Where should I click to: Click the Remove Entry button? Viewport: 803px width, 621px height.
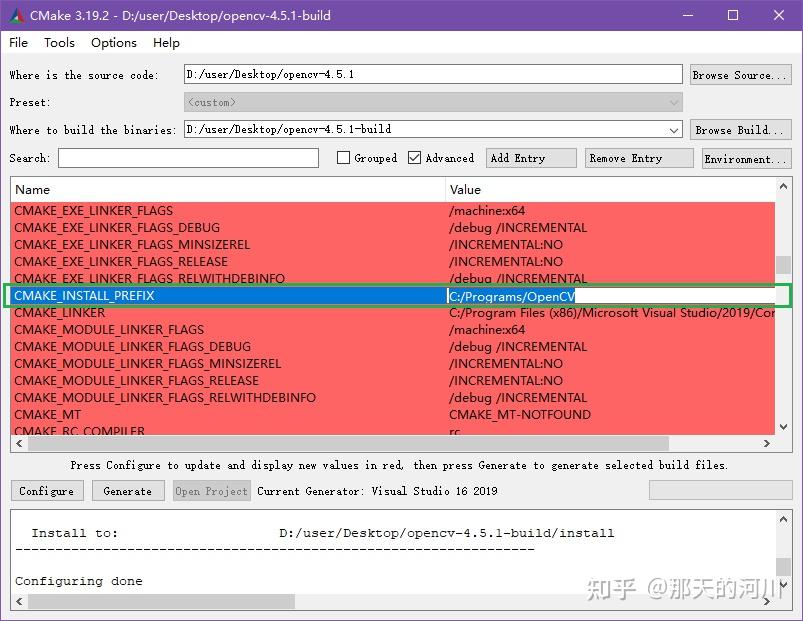click(x=638, y=157)
